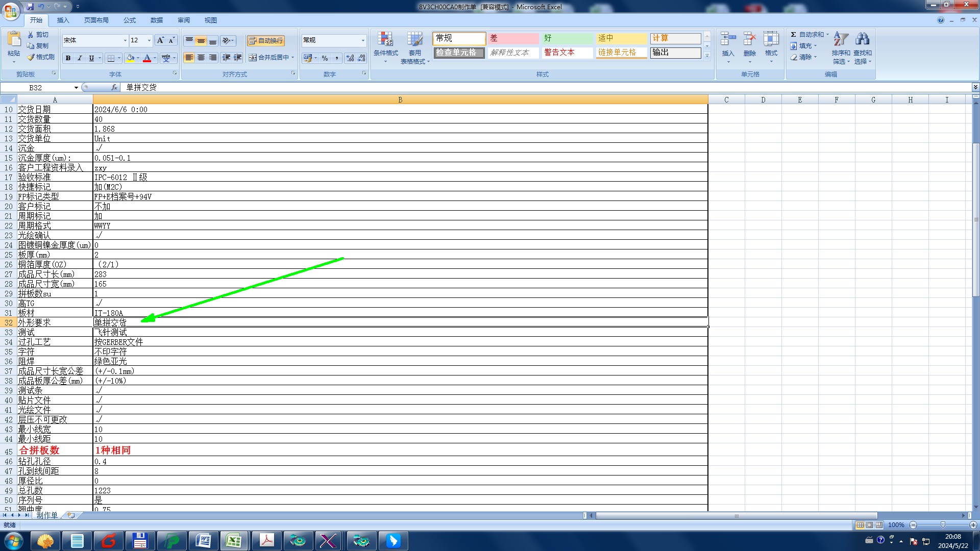Open the 页面布局 (Page Layout) tab
980x551 pixels.
point(96,20)
